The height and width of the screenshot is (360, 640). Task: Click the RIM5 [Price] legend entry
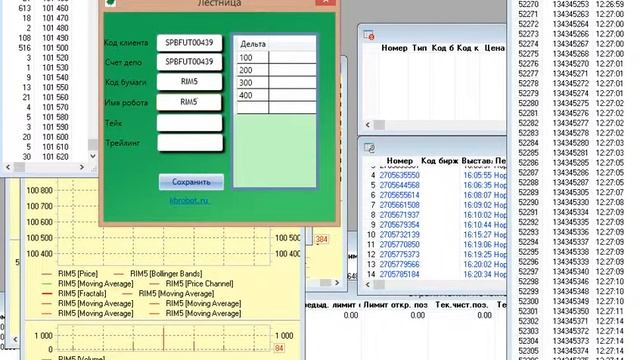click(x=78, y=274)
